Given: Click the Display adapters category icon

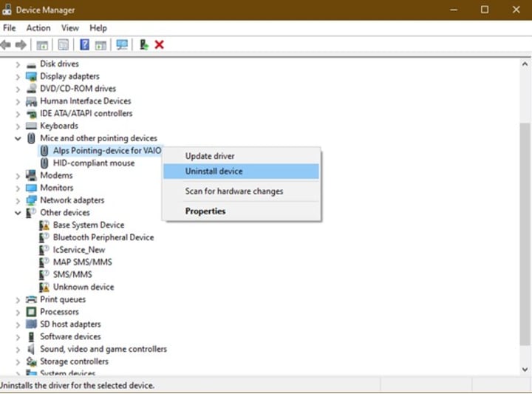Looking at the screenshot, I should (x=31, y=77).
